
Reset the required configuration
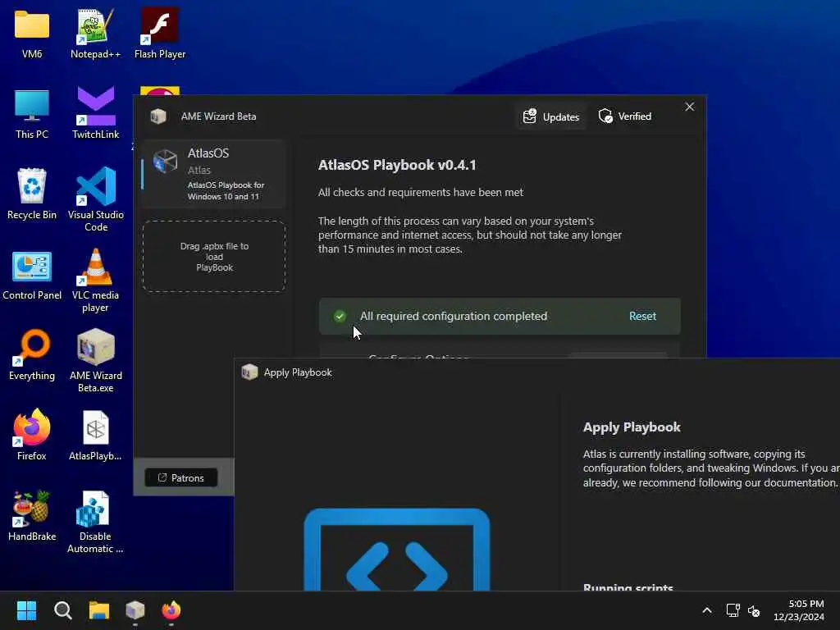(642, 316)
